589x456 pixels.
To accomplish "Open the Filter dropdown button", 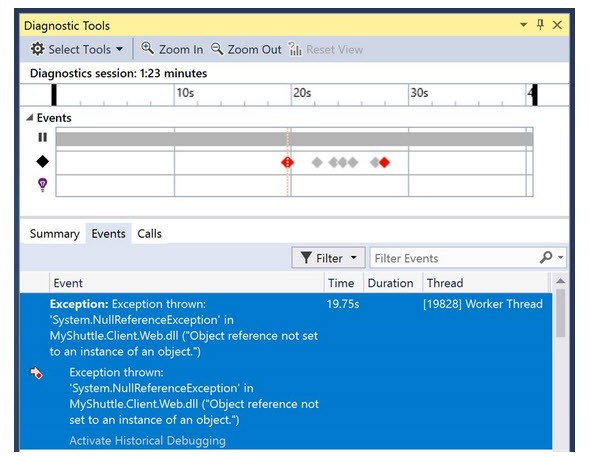I will point(328,258).
